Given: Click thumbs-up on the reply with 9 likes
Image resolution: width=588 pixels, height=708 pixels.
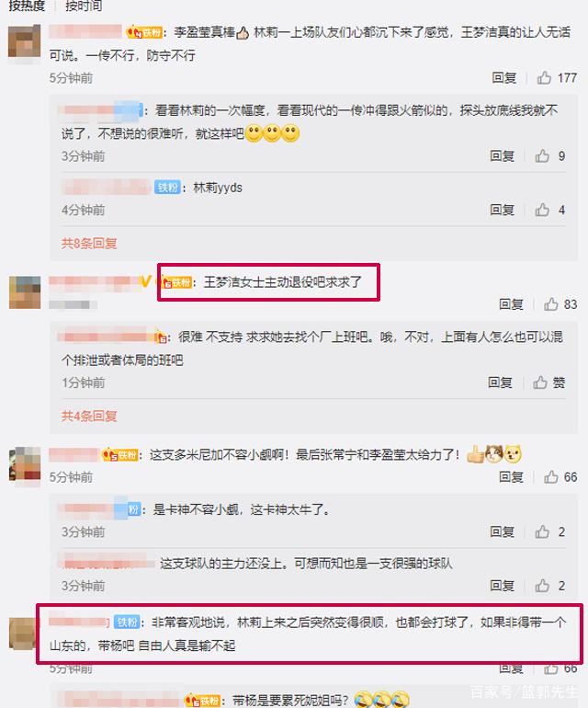Looking at the screenshot, I should [542, 155].
